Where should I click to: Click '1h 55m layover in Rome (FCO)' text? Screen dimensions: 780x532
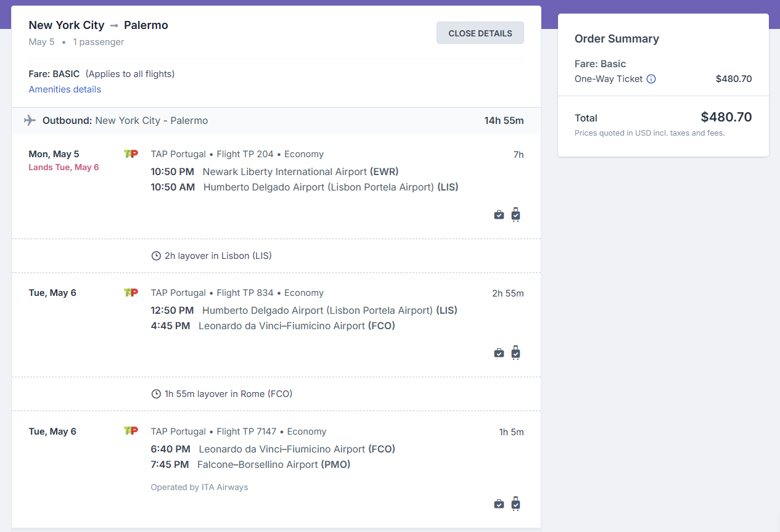[228, 394]
